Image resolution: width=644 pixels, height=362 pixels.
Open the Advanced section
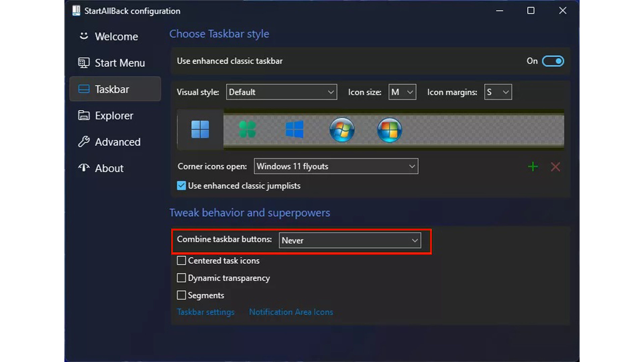click(115, 142)
